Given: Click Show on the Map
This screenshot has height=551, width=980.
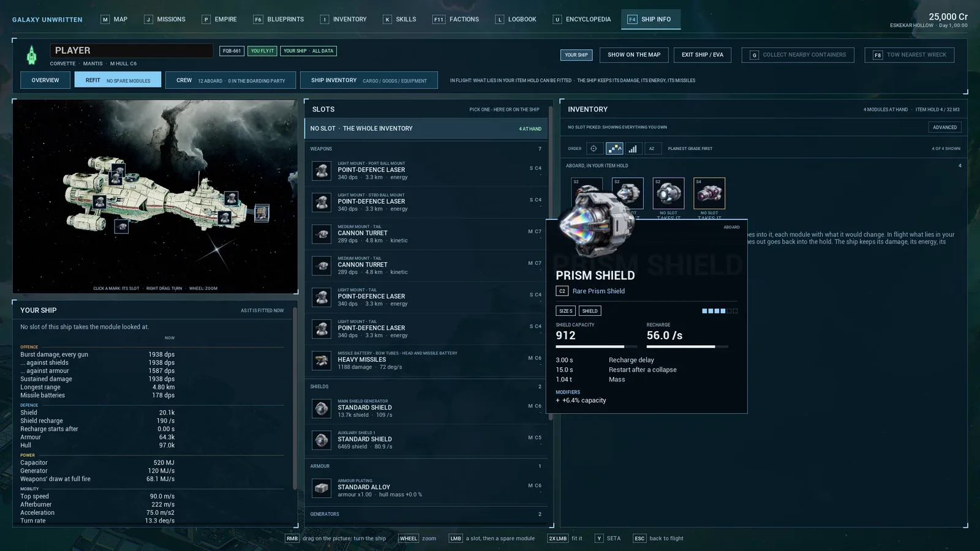Looking at the screenshot, I should point(634,55).
